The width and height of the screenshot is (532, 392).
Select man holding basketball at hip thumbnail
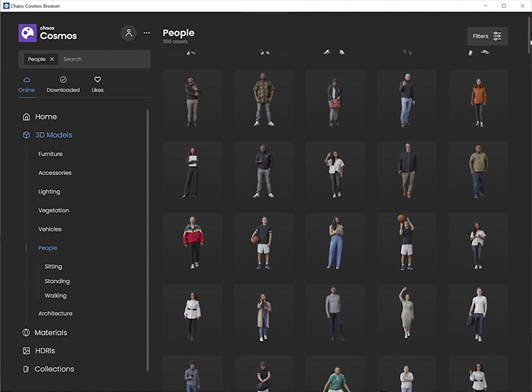(264, 242)
